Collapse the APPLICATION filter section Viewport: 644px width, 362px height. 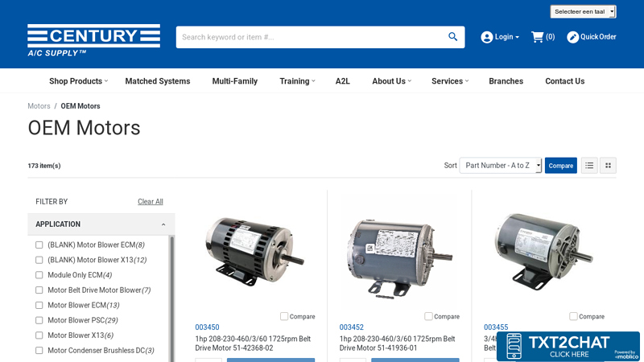pyautogui.click(x=101, y=224)
